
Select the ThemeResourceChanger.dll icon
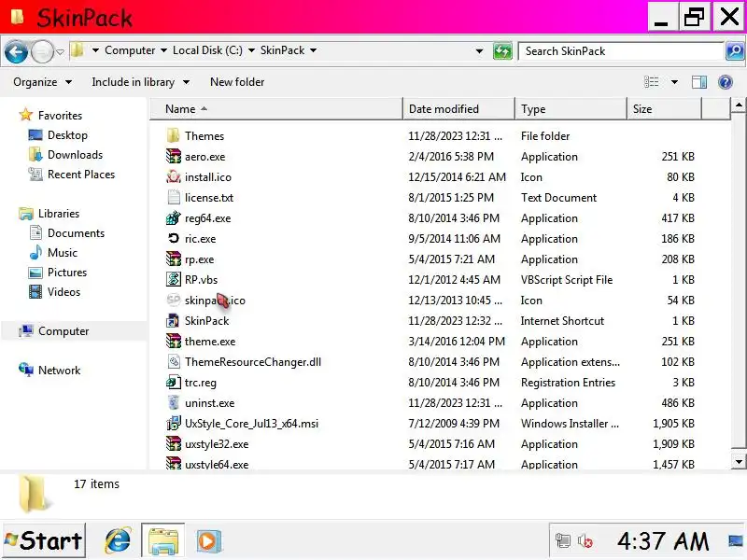(174, 361)
